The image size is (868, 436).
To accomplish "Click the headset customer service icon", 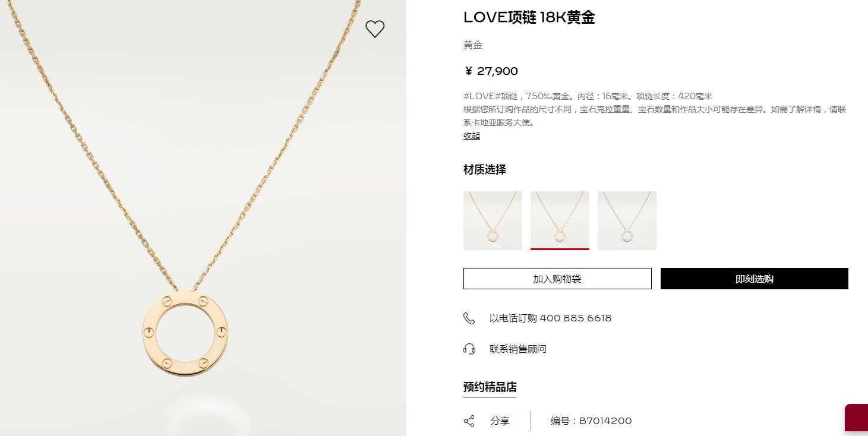I will (x=469, y=349).
